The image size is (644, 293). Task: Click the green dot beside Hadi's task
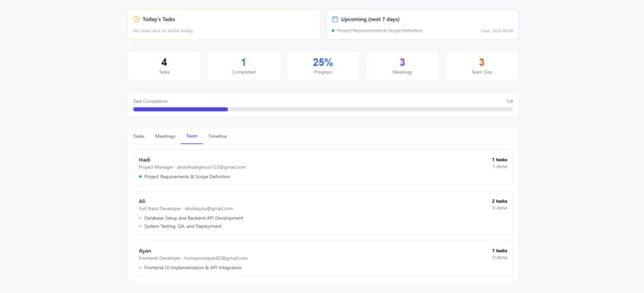click(x=140, y=177)
